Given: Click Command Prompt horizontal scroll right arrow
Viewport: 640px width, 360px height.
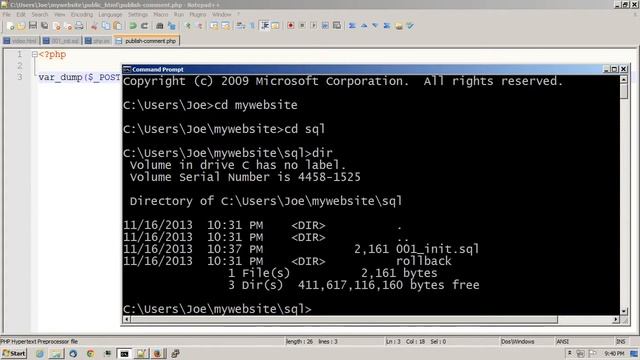Looking at the screenshot, I should click(x=616, y=320).
